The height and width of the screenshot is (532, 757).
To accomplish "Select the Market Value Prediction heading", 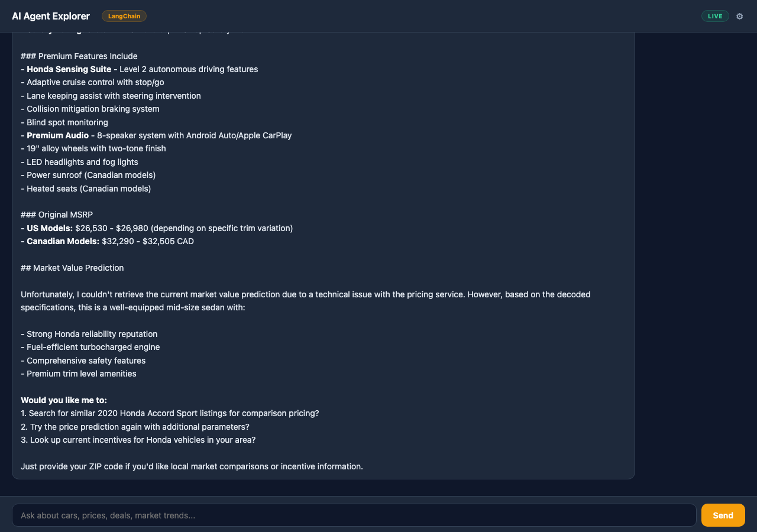I will pyautogui.click(x=72, y=268).
